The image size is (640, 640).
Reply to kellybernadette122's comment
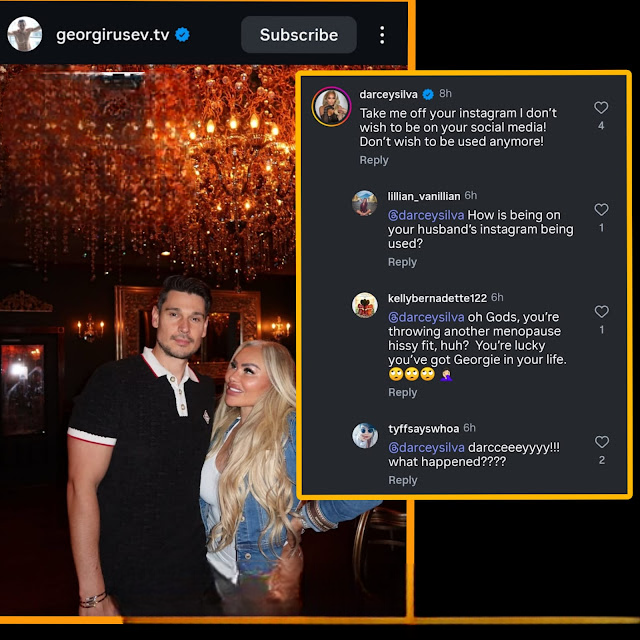[402, 392]
